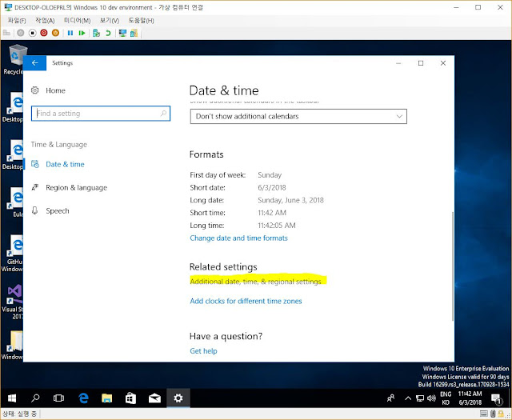The height and width of the screenshot is (420, 512).
Task: Click the Enhanced session monitor icon
Action: tap(122, 33)
